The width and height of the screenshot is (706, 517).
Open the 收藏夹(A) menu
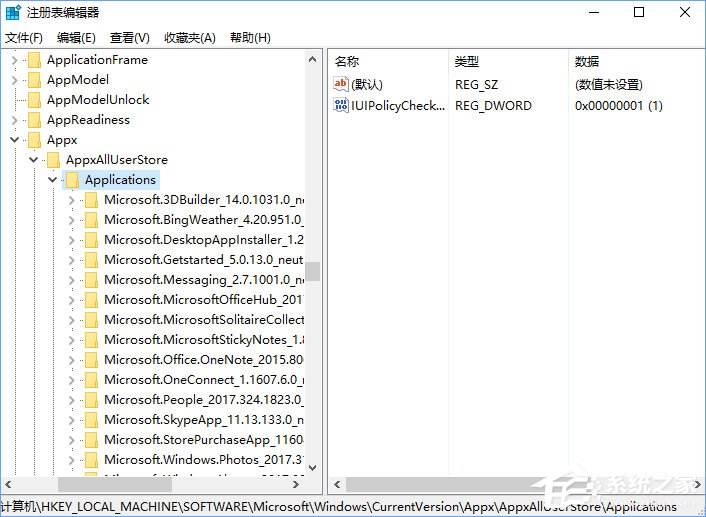(x=190, y=38)
